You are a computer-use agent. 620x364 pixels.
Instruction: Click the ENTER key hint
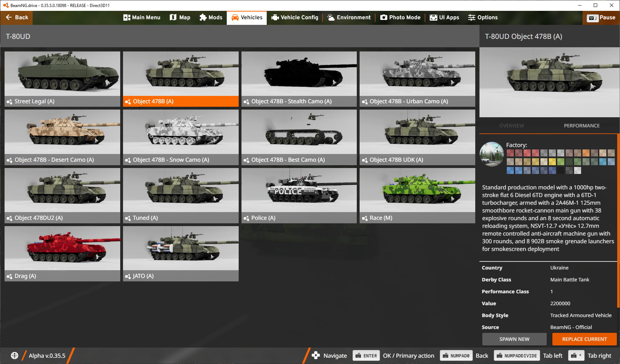tap(366, 356)
